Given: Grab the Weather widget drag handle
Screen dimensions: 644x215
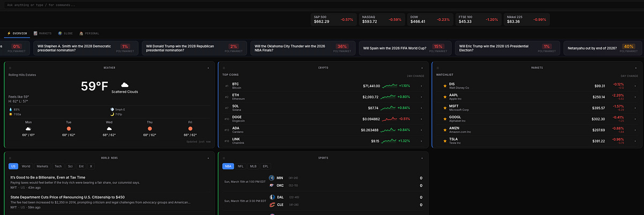Looking at the screenshot, I should pos(10,68).
